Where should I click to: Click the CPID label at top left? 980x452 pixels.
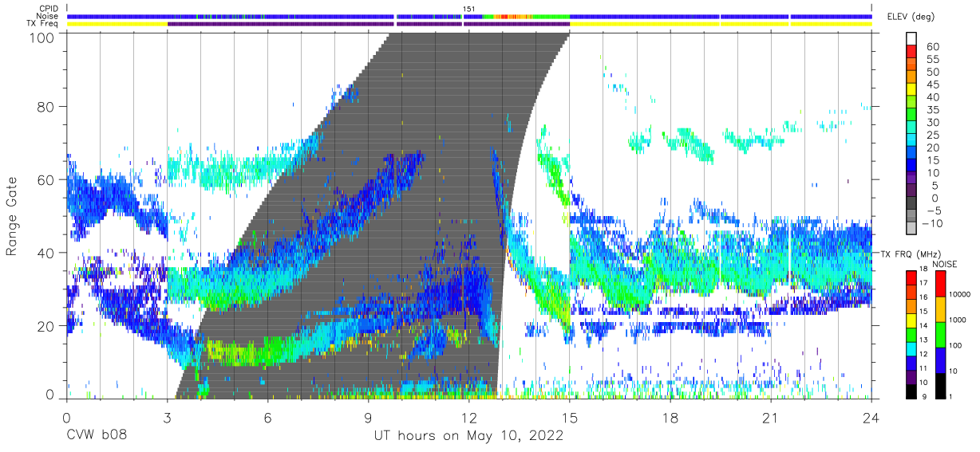[48, 9]
